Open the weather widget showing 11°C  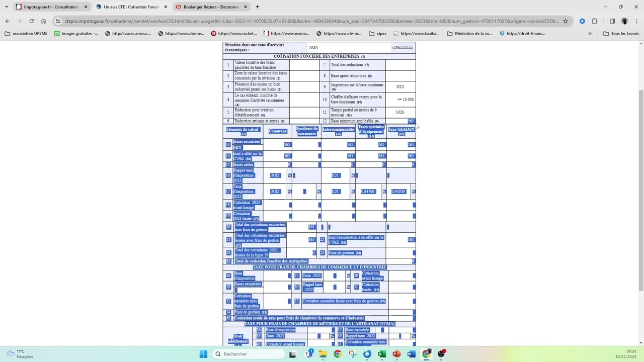(x=20, y=354)
